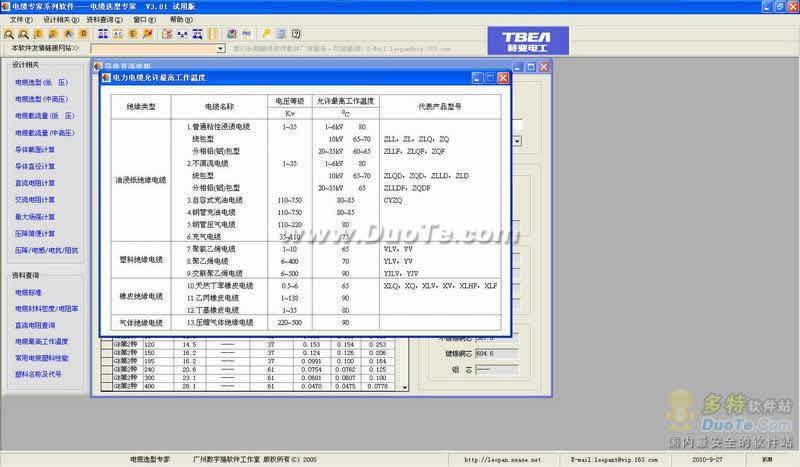Screen dimensions: 800x467
Task: Click the yellow key icon in toolbar
Action: point(266,33)
